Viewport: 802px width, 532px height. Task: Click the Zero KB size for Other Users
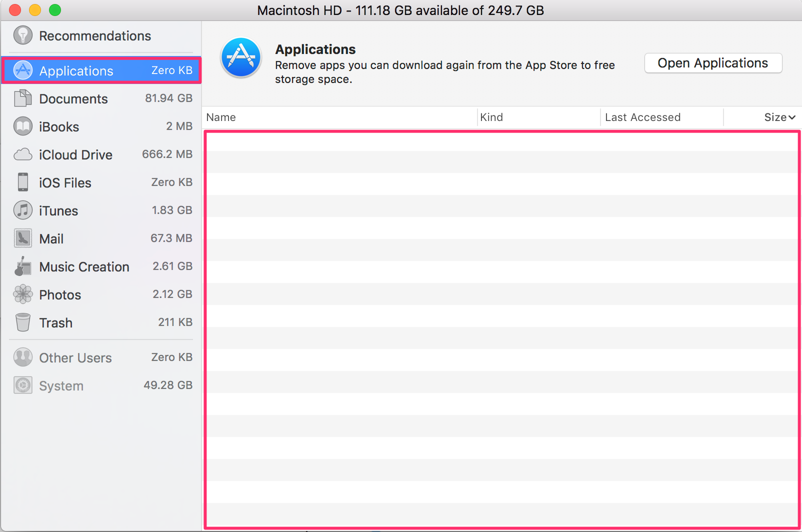(x=172, y=357)
